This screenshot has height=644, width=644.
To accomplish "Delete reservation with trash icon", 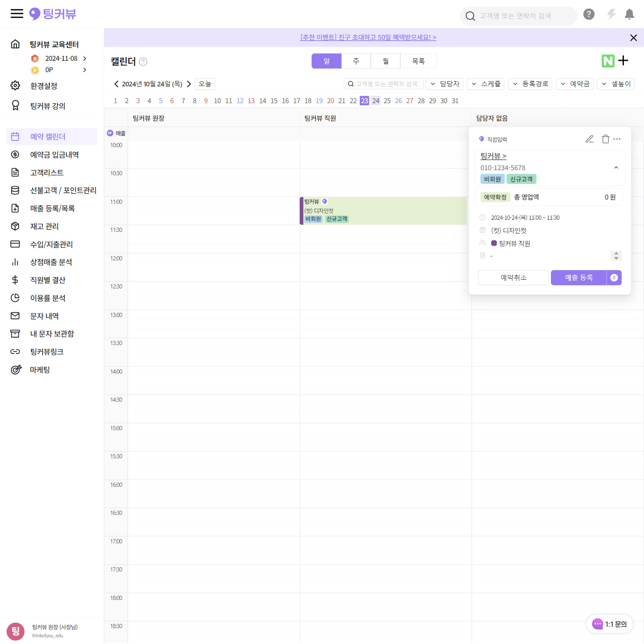I will (605, 139).
